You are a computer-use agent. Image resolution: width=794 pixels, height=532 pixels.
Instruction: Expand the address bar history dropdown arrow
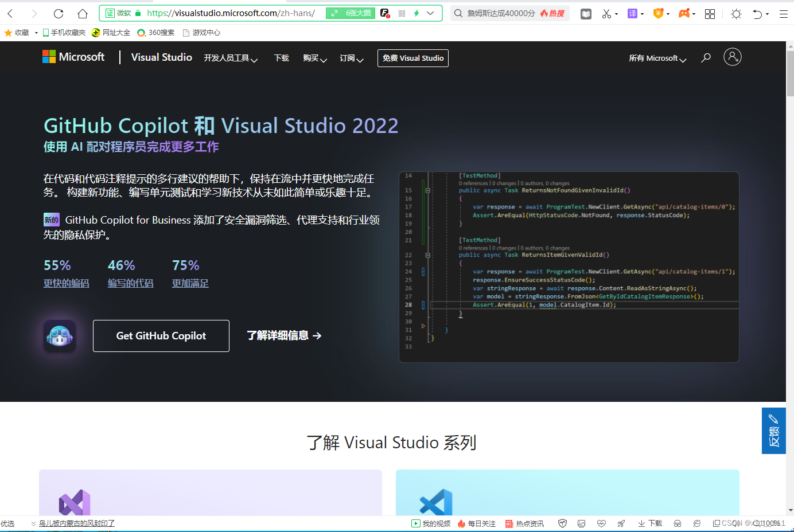[x=430, y=13]
